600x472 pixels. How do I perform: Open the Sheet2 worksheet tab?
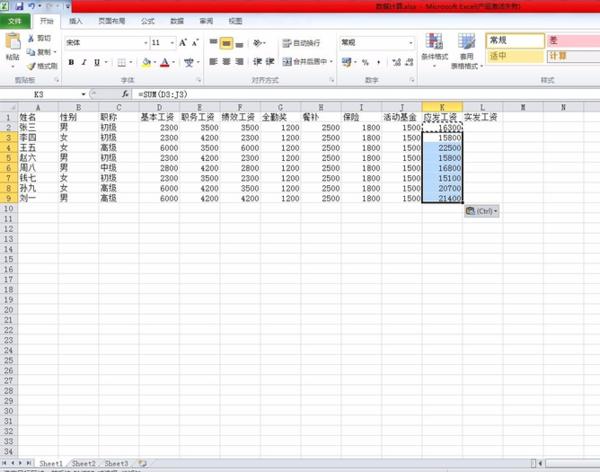pos(84,464)
